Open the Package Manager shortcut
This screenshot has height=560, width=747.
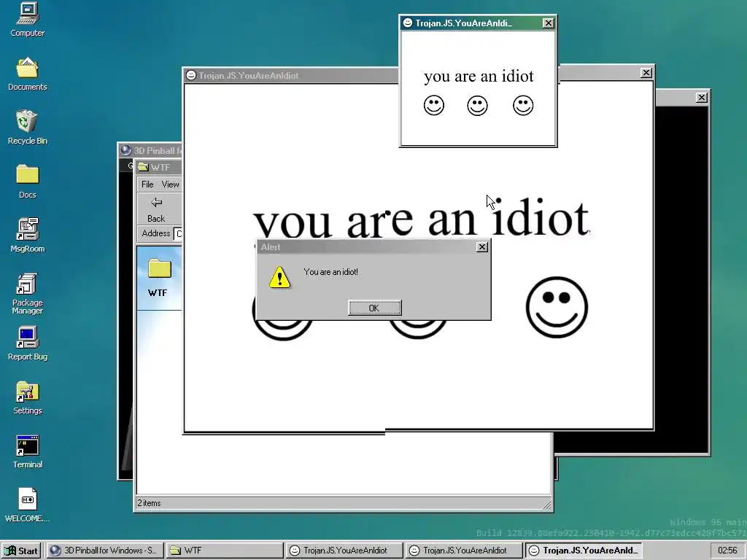click(27, 293)
